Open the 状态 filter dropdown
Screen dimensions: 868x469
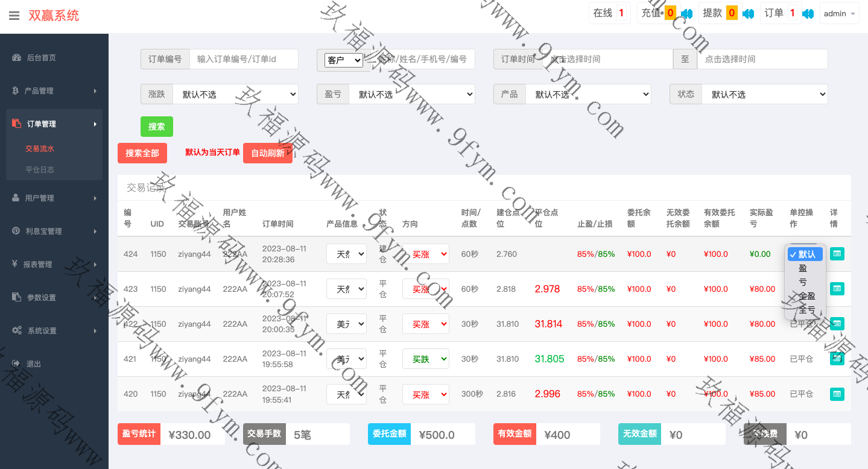[764, 95]
